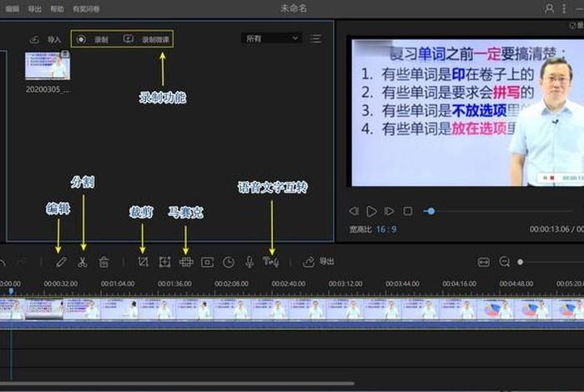Click the clock Duration icon

coord(229,262)
